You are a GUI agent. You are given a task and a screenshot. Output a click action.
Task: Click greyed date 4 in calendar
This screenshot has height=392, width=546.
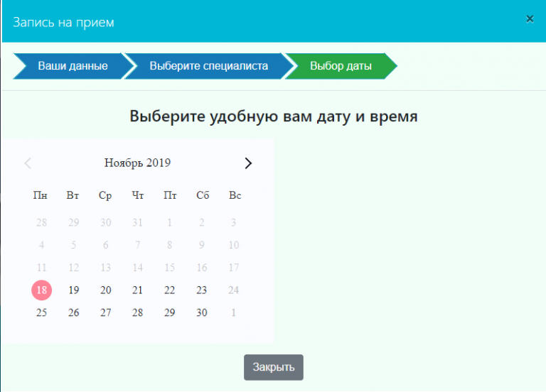[41, 245]
